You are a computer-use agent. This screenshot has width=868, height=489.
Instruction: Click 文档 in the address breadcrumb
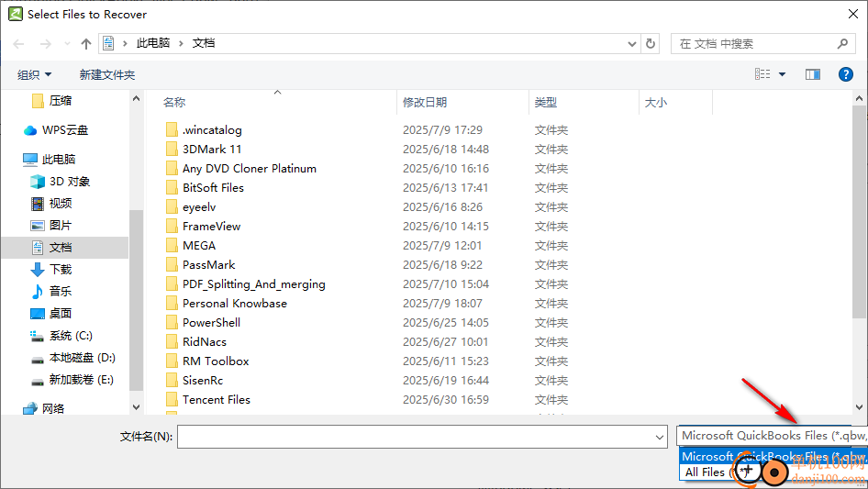[203, 43]
